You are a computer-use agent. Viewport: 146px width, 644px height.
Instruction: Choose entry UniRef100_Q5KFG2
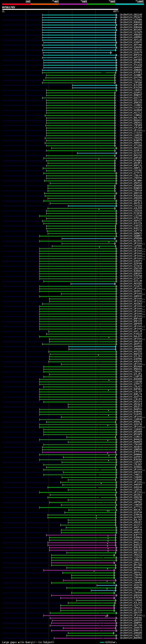(131, 183)
